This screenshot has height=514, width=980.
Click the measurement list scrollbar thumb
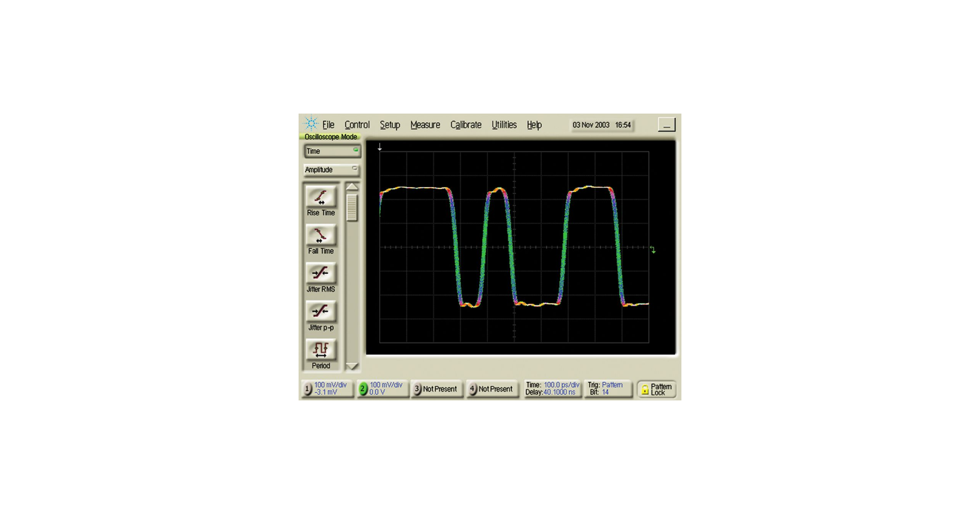(352, 207)
